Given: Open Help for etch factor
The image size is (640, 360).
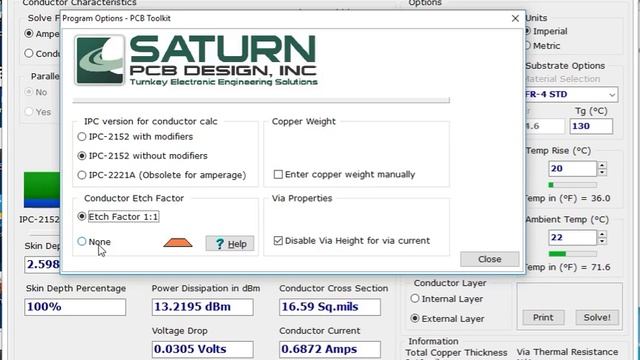Looking at the screenshot, I should click(x=230, y=244).
